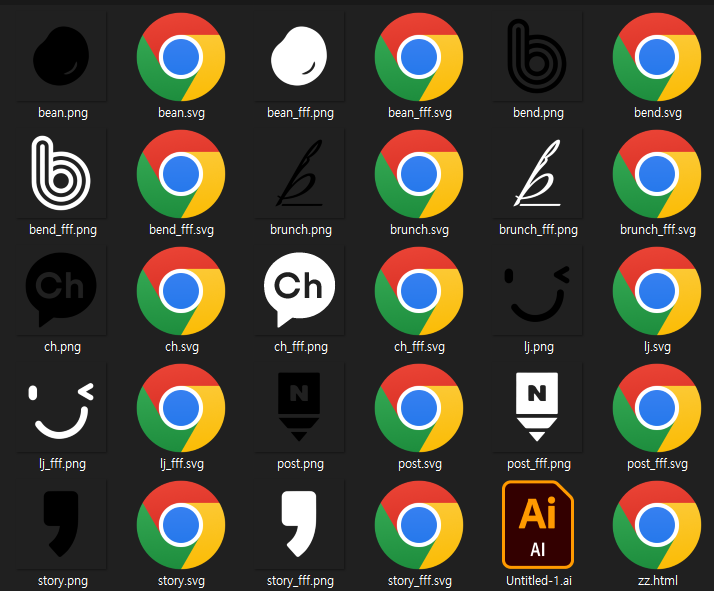
Task: Select the white pencil N post_fff.png
Action: coord(537,408)
